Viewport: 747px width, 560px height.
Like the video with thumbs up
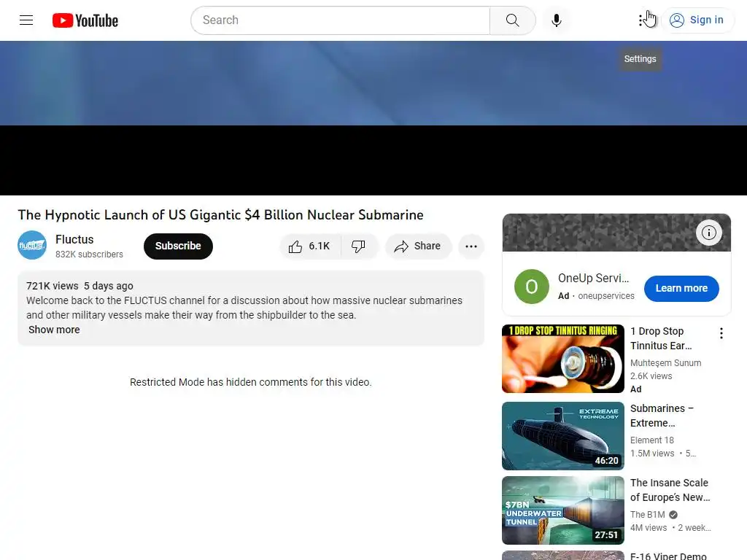point(310,246)
